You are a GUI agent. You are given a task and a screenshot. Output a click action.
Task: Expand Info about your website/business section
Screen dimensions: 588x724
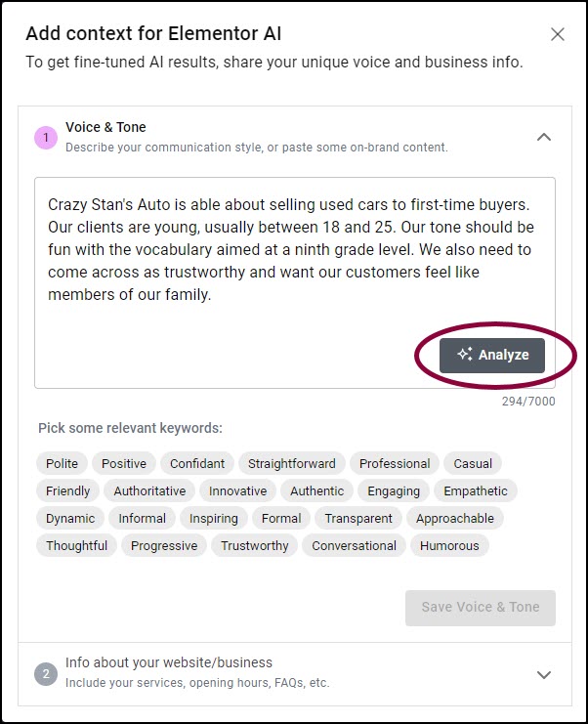pyautogui.click(x=544, y=674)
